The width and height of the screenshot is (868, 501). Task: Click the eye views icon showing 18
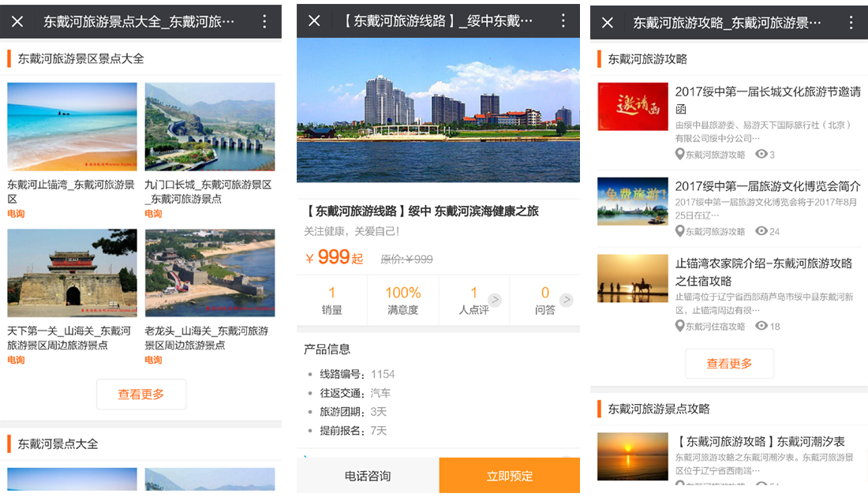click(761, 326)
